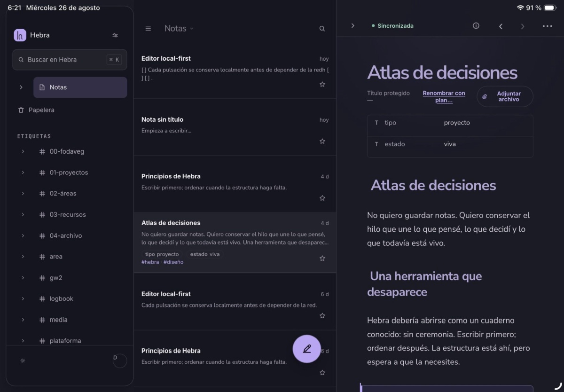The image size is (564, 392).
Task: Open the D user avatar
Action: click(120, 361)
